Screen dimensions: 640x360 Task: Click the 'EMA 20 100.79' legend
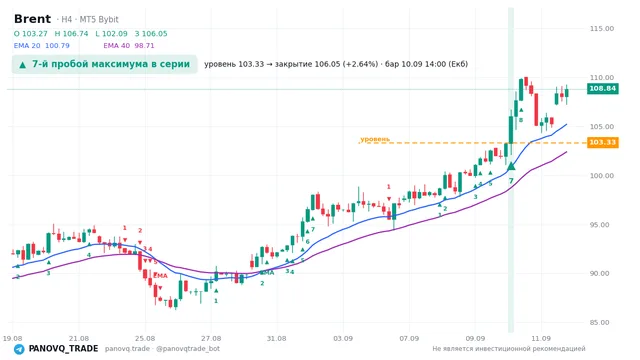(42, 46)
